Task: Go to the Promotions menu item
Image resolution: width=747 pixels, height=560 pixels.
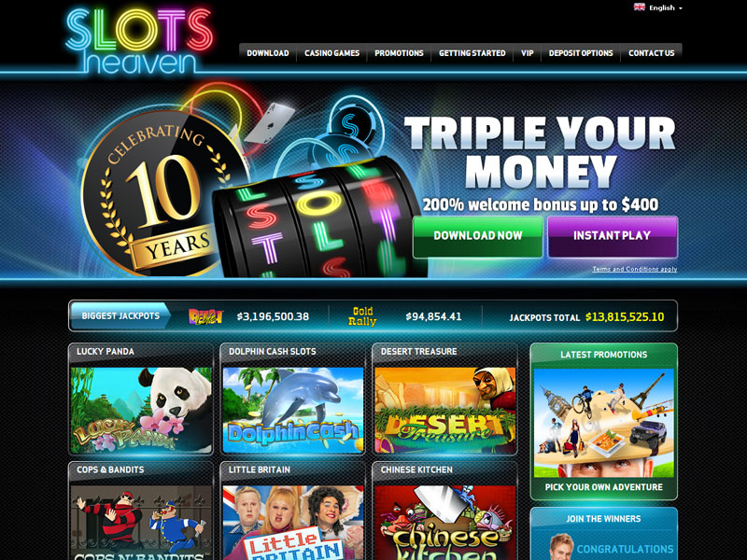Action: [400, 53]
